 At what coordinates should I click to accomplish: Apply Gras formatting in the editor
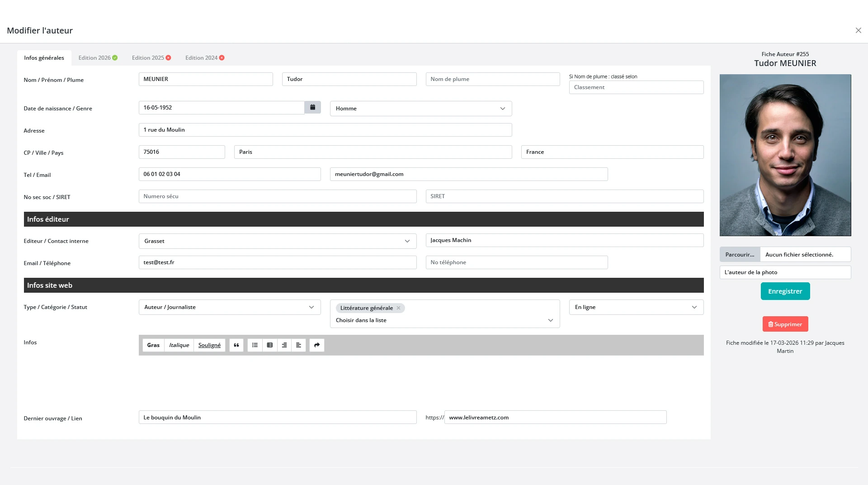[x=153, y=345]
